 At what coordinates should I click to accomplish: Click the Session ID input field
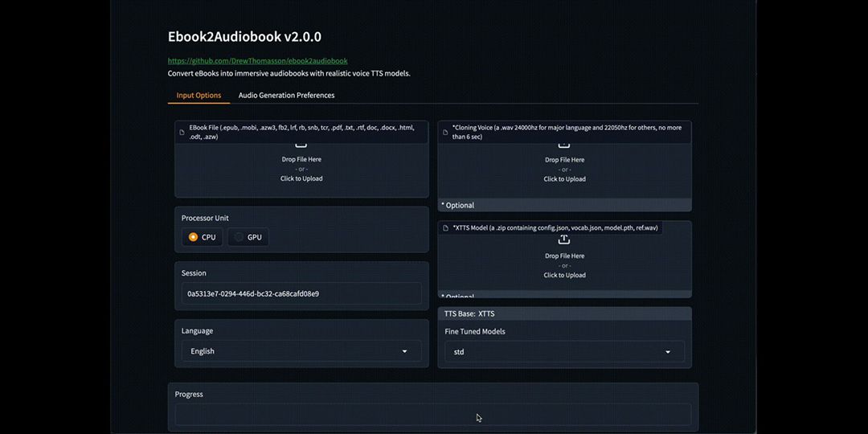[x=301, y=293]
